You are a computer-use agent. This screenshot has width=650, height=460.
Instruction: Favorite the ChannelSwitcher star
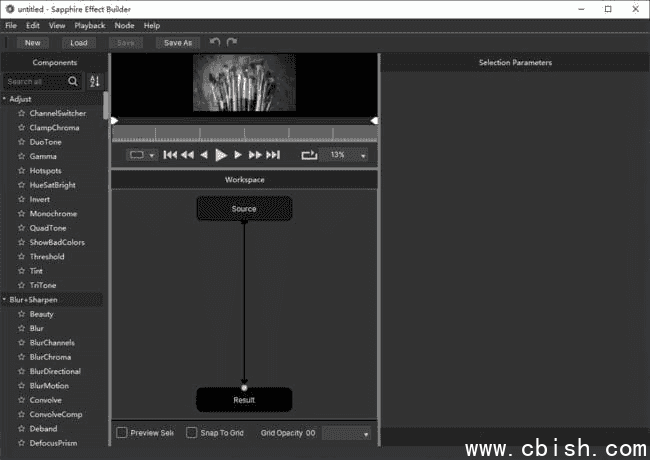tap(22, 113)
